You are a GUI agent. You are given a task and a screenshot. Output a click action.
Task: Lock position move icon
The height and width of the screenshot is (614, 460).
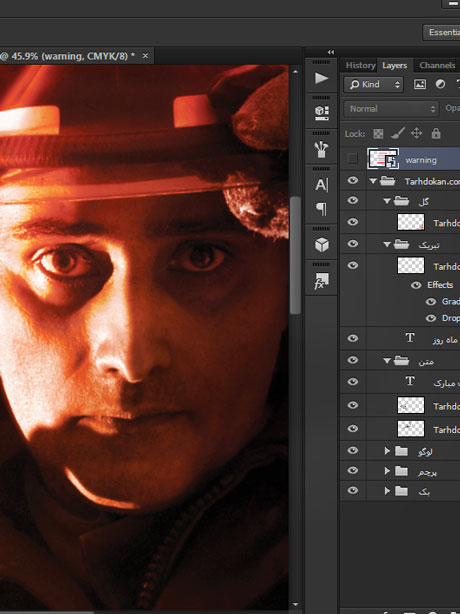pos(417,134)
